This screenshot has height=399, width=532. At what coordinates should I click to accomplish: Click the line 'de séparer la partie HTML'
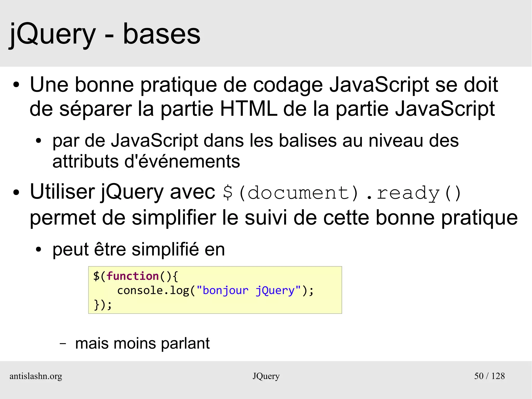262,109
